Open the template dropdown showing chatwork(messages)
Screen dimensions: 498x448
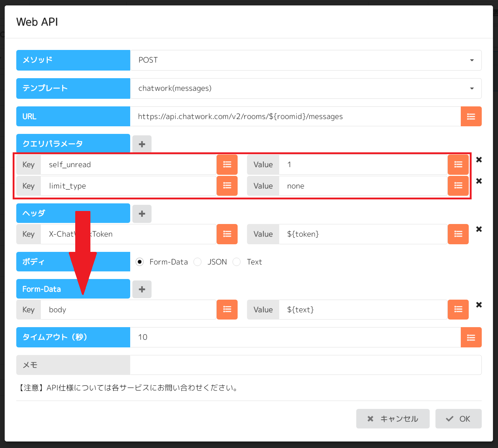click(x=306, y=88)
